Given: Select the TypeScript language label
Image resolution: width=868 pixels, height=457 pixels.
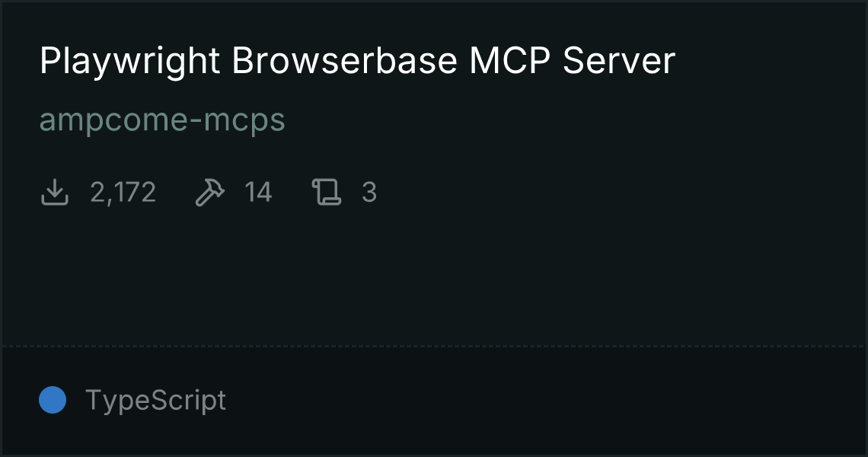Looking at the screenshot, I should click(155, 401).
